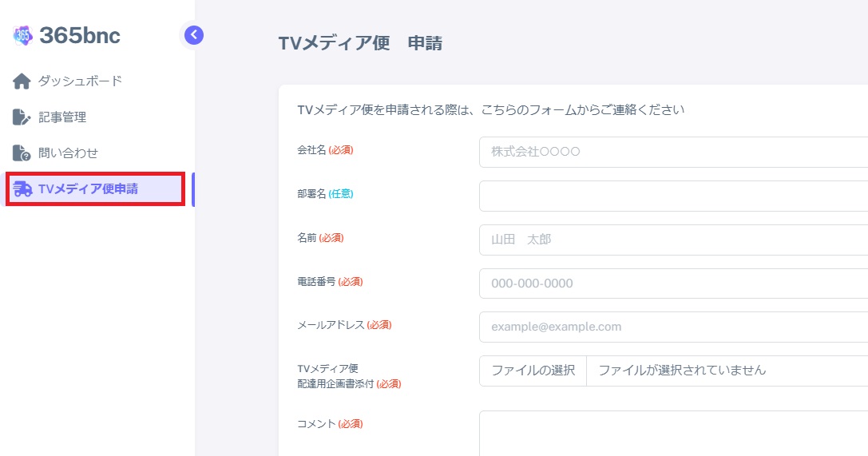Open the ダッシュボード menu item
868x456 pixels.
(x=80, y=81)
